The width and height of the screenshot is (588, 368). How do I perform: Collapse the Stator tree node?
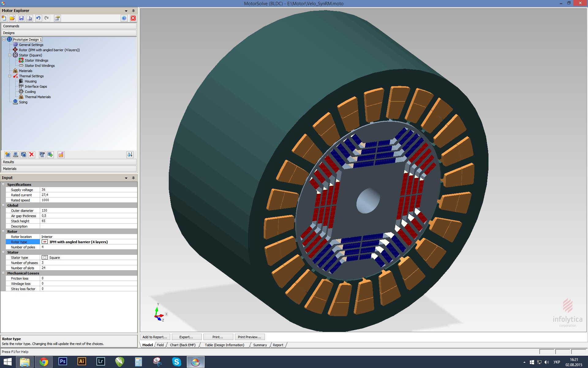[9, 55]
